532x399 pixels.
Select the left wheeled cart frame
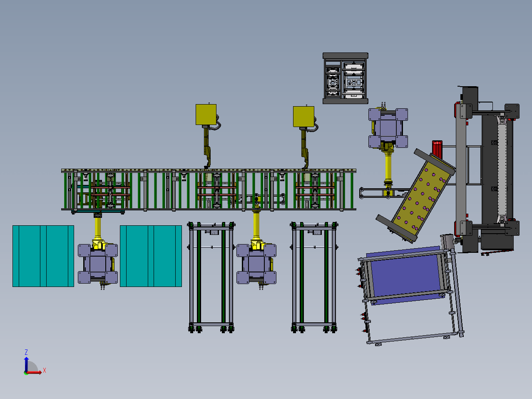pos(211,277)
